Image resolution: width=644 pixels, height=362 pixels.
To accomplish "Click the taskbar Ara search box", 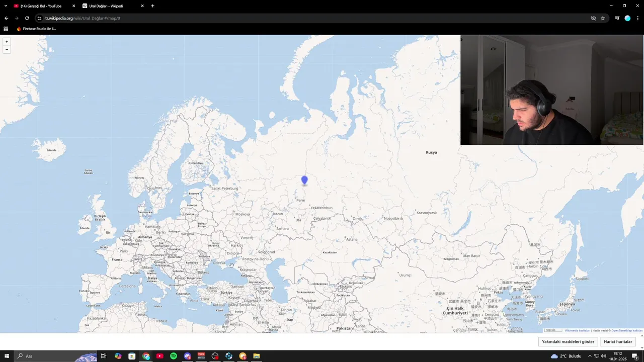I will pyautogui.click(x=55, y=356).
